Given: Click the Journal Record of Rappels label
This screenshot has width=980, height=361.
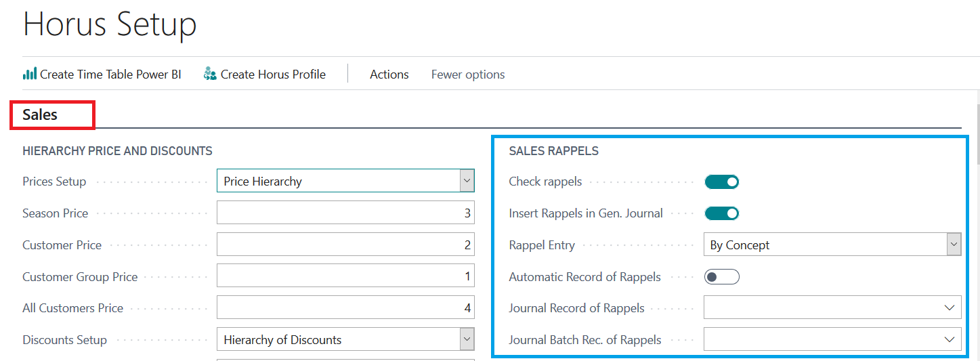Looking at the screenshot, I should [577, 308].
